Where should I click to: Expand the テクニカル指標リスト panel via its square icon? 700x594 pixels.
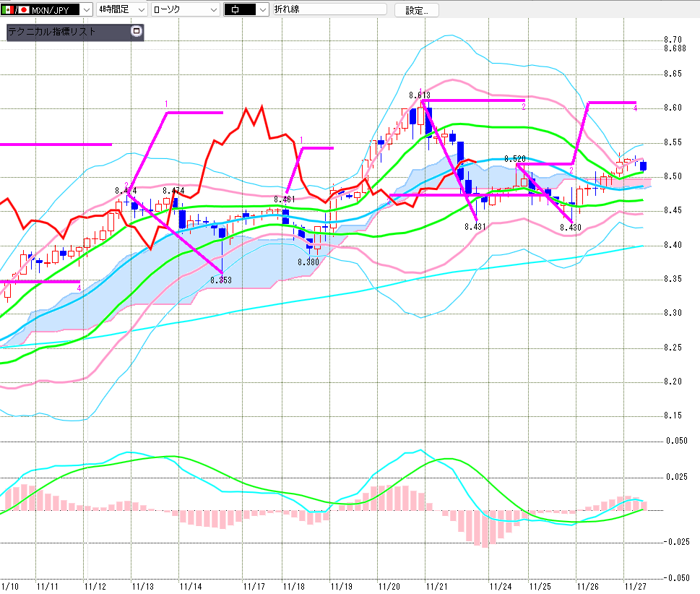click(136, 32)
